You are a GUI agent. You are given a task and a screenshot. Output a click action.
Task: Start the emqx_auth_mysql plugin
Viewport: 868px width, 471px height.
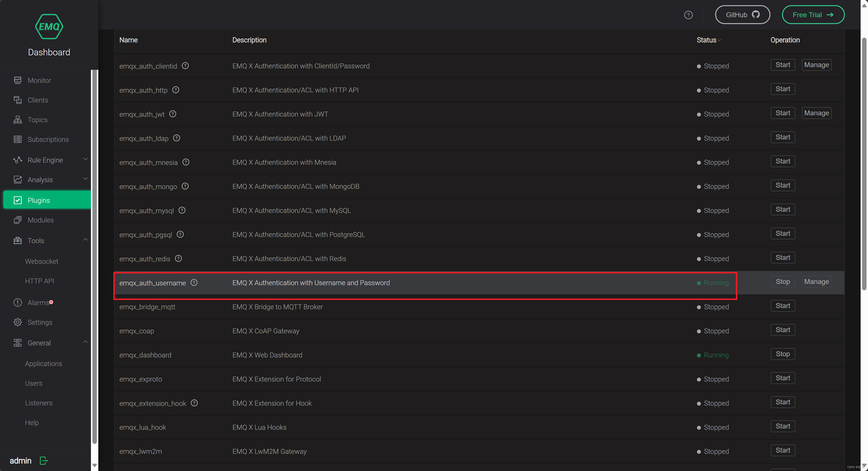click(x=782, y=209)
